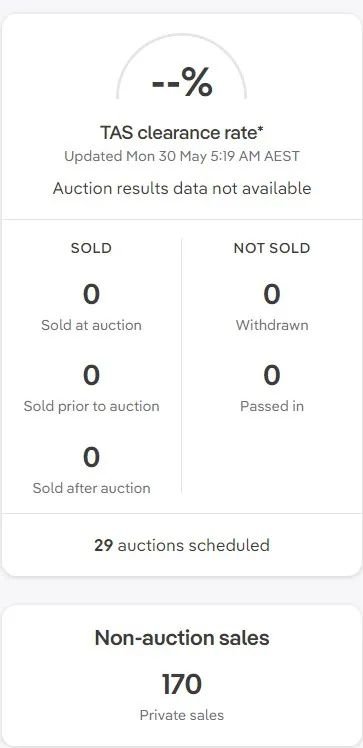This screenshot has height=748, width=363.
Task: Select the Withdrawn label
Action: tap(272, 325)
